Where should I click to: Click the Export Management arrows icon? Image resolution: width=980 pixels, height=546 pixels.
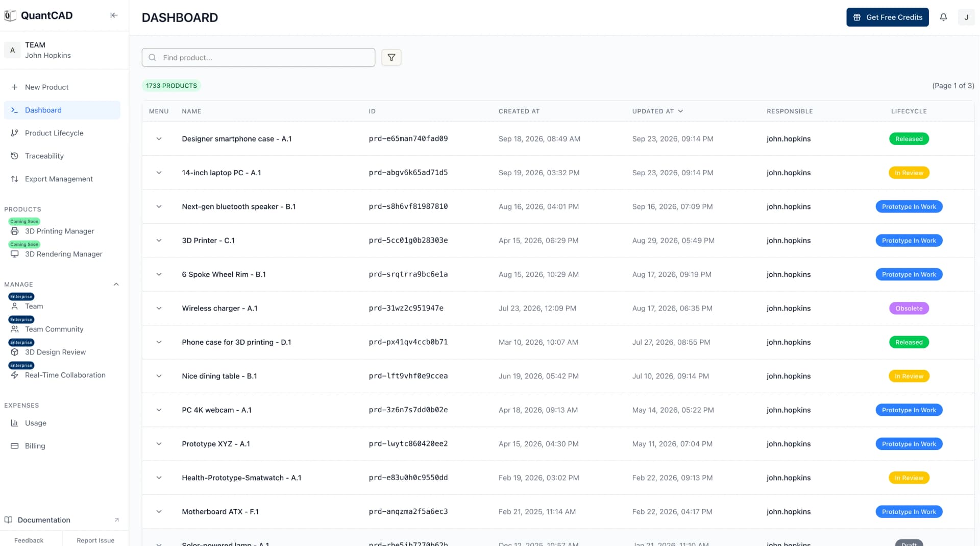pos(15,179)
